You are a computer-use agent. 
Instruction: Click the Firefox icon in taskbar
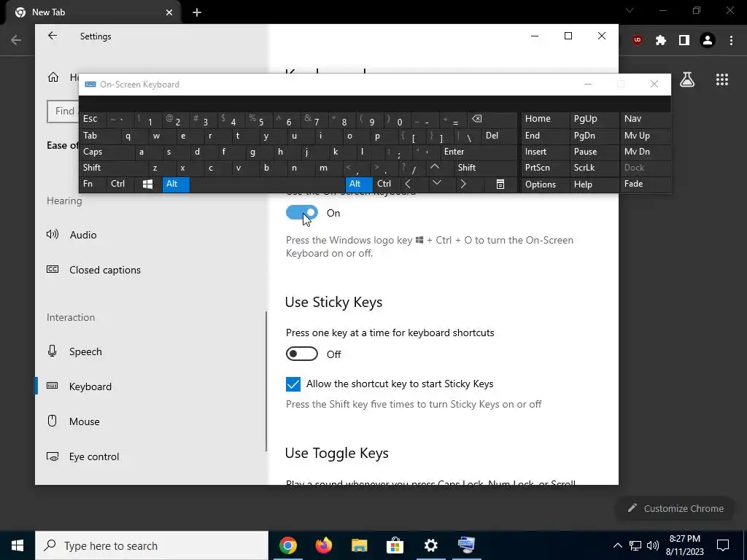[324, 545]
